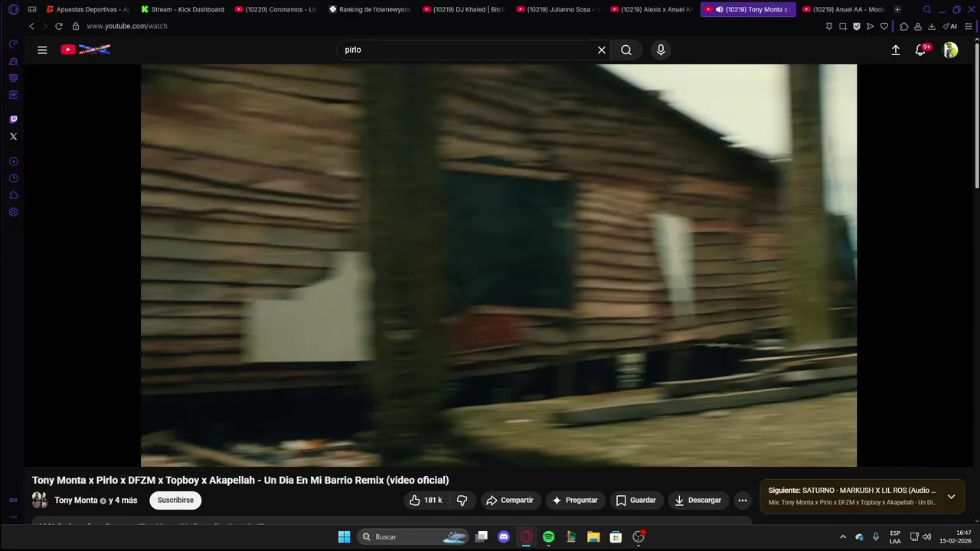
Task: Open Twitch panel in sidebar
Action: pyautogui.click(x=13, y=119)
